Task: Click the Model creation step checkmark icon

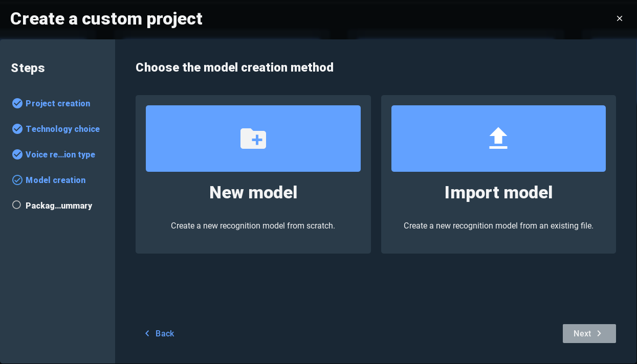Action: 17,180
